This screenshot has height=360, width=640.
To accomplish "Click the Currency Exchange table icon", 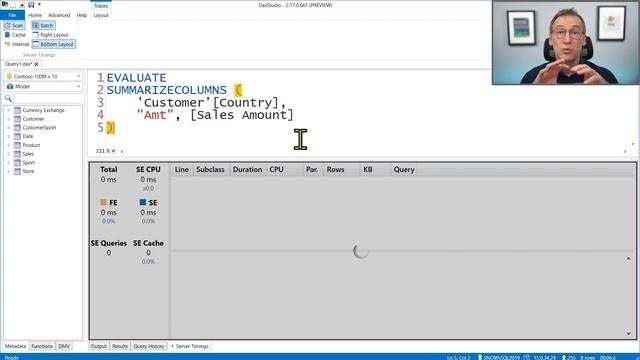I will click(x=17, y=110).
